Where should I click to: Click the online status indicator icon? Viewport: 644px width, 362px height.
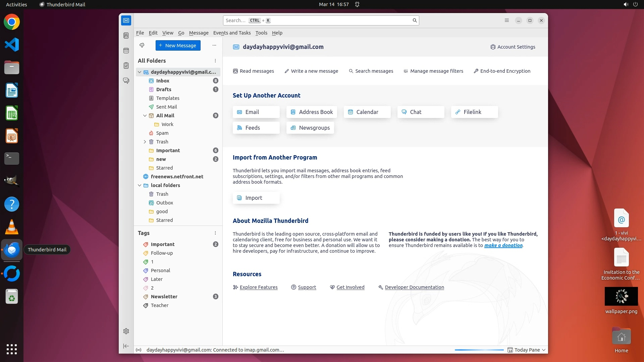click(139, 350)
